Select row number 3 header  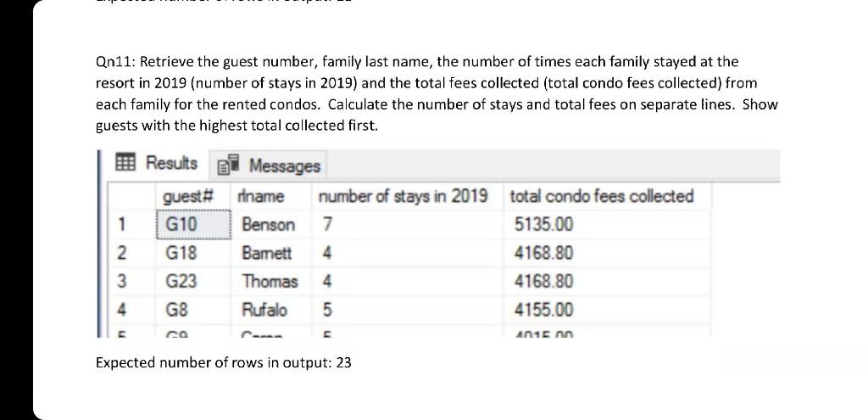[131, 282]
